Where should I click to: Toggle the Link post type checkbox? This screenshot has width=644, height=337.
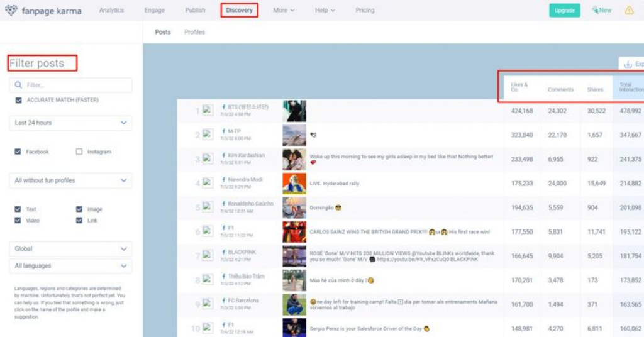click(79, 221)
